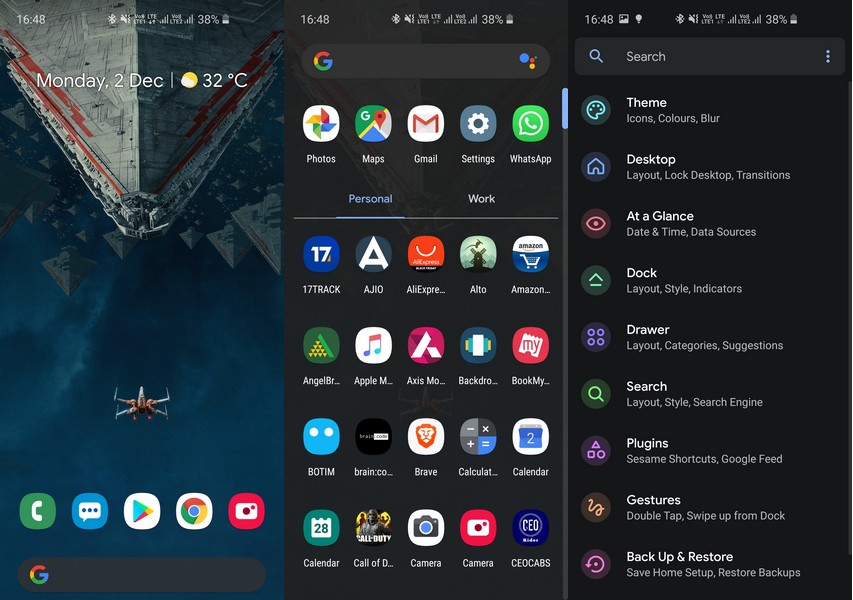
Task: Launch the BookMyShow app
Action: (x=530, y=345)
